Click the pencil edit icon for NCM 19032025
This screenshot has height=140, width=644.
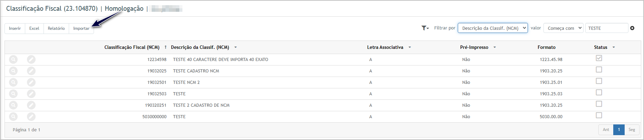31,71
